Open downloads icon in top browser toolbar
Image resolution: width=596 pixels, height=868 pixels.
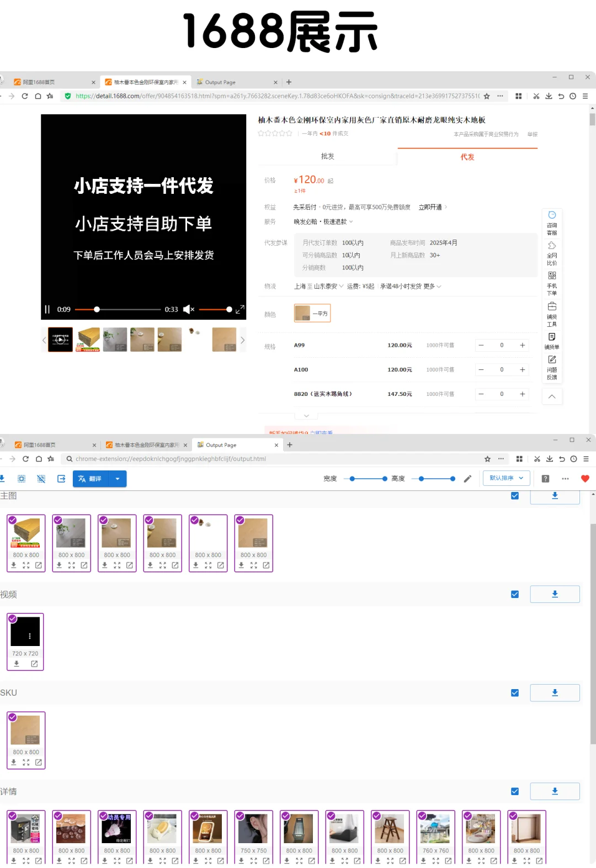tap(549, 96)
